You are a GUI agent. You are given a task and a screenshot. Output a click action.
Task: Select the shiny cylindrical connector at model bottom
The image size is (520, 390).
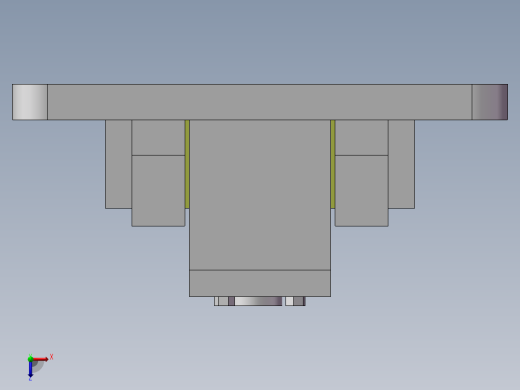258,301
